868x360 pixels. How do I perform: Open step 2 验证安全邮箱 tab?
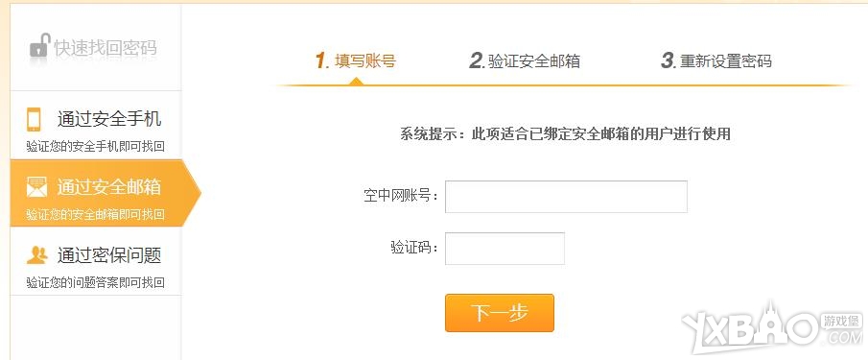click(525, 60)
